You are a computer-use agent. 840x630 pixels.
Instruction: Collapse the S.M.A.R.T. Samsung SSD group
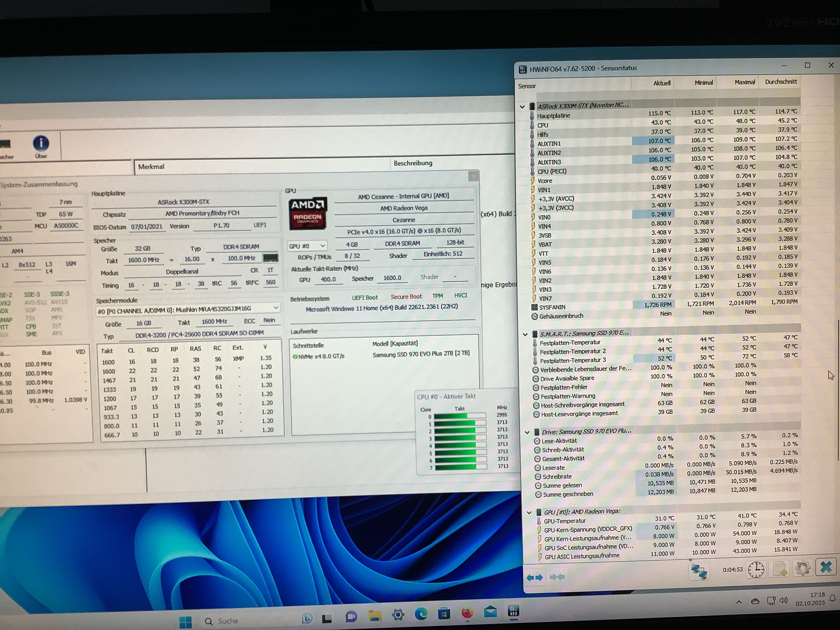pos(525,335)
